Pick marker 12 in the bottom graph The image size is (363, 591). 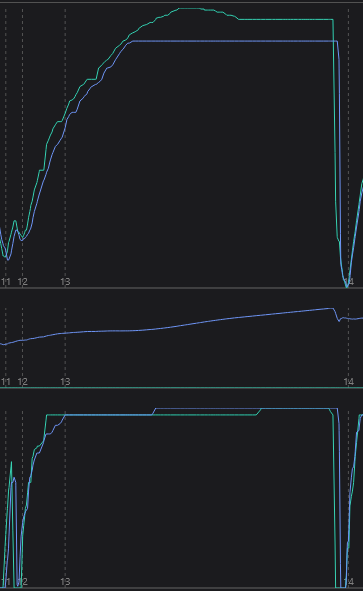coord(23,582)
